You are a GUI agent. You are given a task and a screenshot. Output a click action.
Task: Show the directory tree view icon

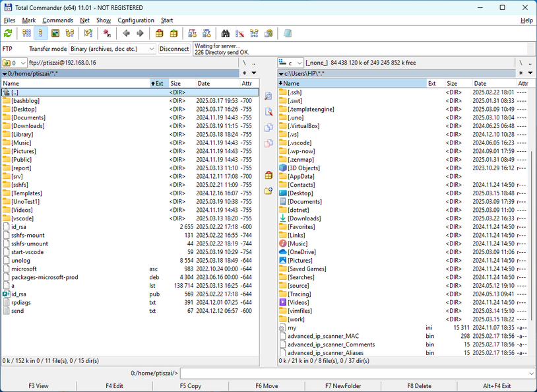click(x=70, y=33)
